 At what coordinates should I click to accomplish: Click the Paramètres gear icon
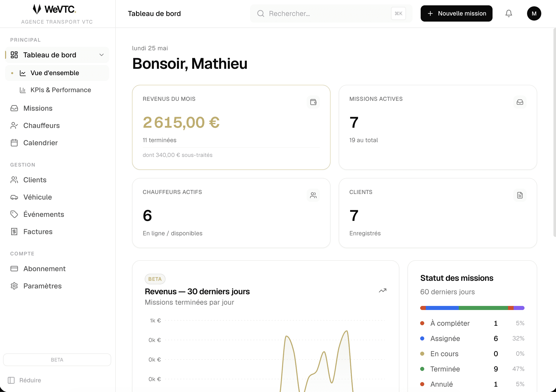[14, 286]
